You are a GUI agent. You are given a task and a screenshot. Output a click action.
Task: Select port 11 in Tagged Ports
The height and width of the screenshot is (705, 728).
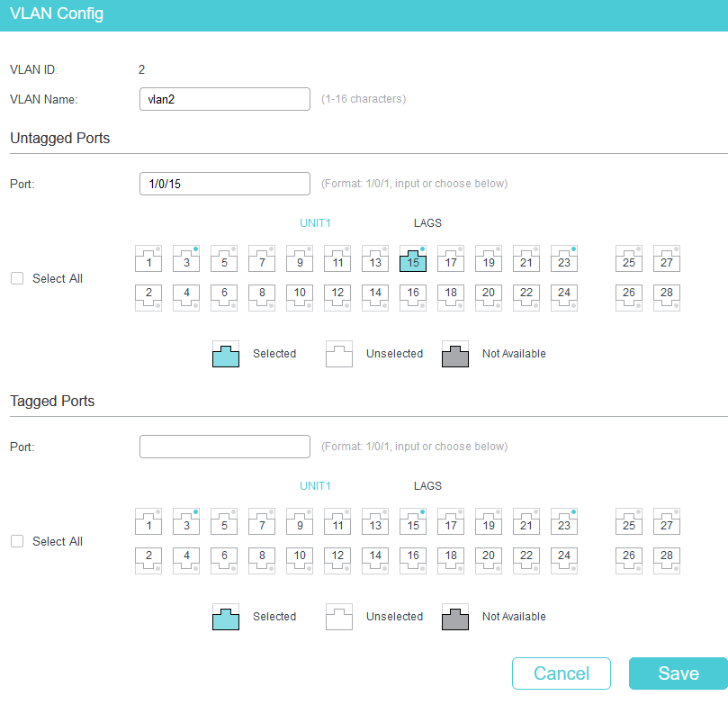tap(337, 521)
